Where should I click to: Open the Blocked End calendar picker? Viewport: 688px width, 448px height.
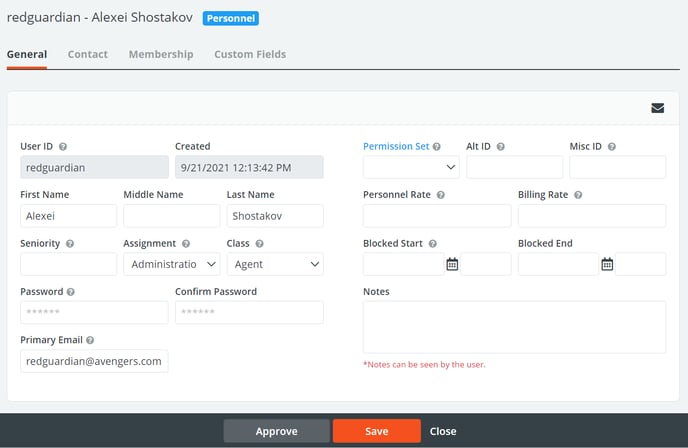[x=607, y=265]
